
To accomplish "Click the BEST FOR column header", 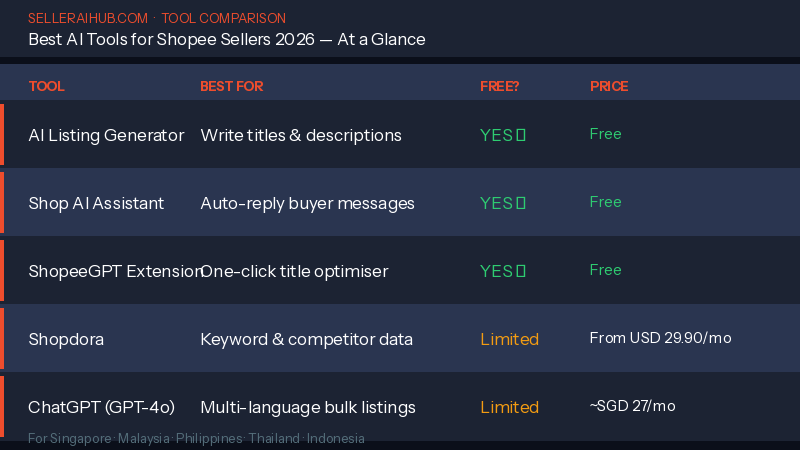I will (231, 86).
